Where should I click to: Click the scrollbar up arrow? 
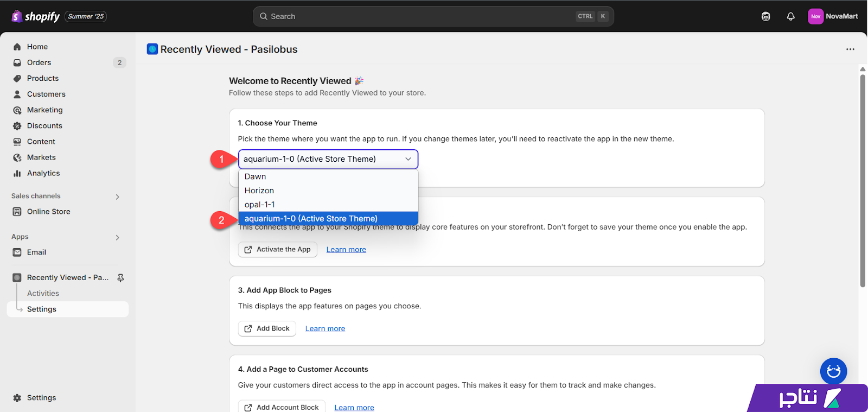(863, 69)
